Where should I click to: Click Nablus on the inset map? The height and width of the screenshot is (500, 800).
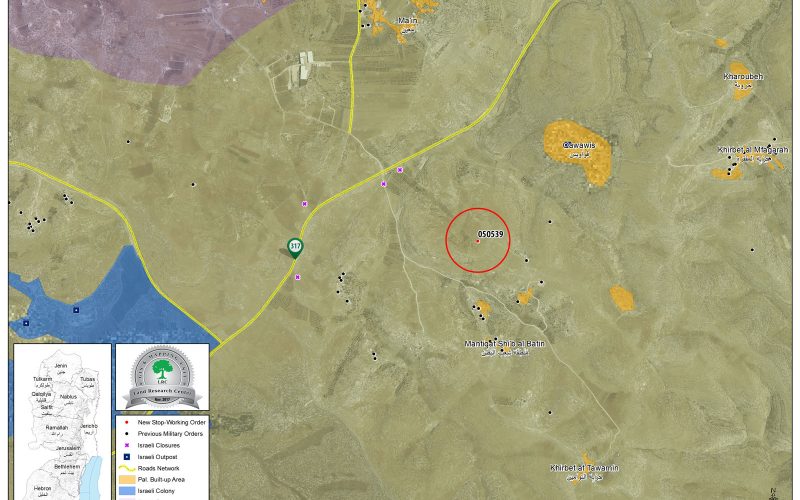(x=68, y=396)
